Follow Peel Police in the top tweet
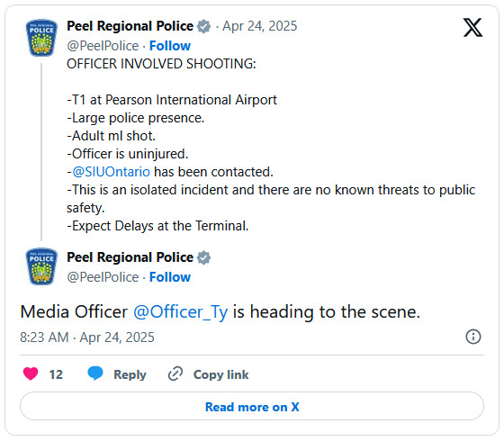 click(170, 46)
